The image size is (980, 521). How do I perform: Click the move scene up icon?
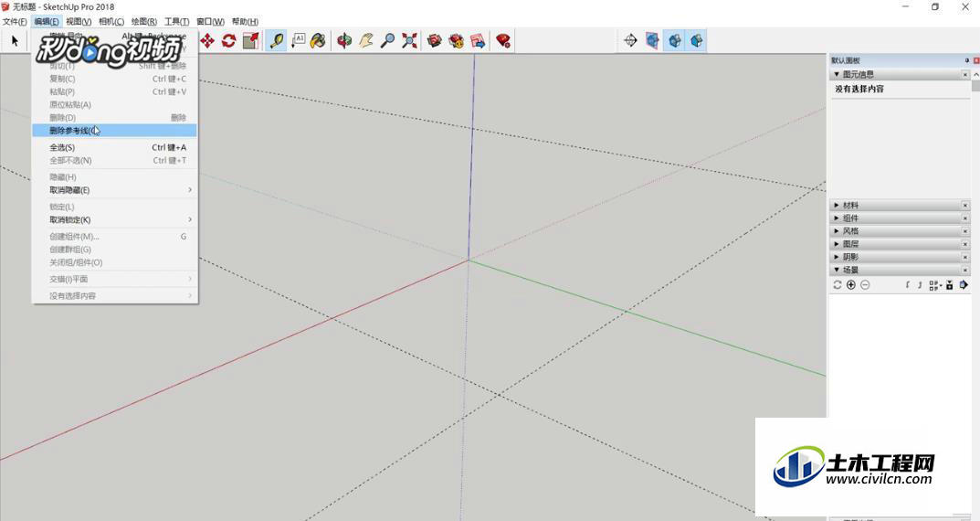908,285
